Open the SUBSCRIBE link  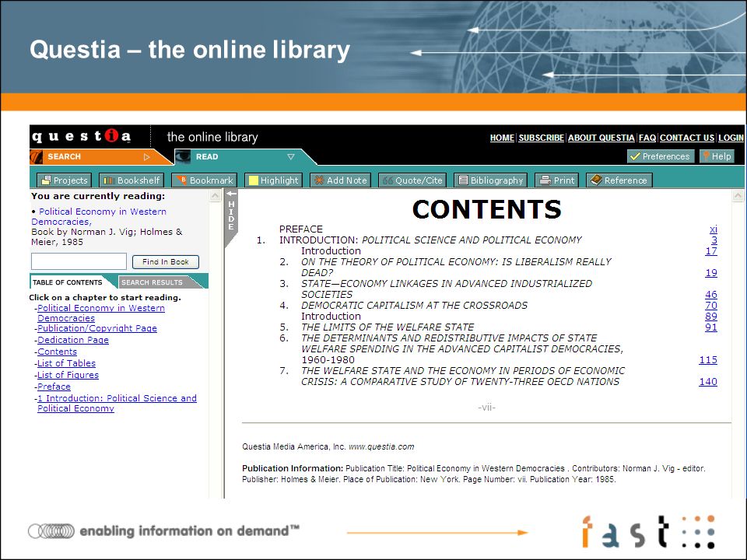pyautogui.click(x=541, y=138)
